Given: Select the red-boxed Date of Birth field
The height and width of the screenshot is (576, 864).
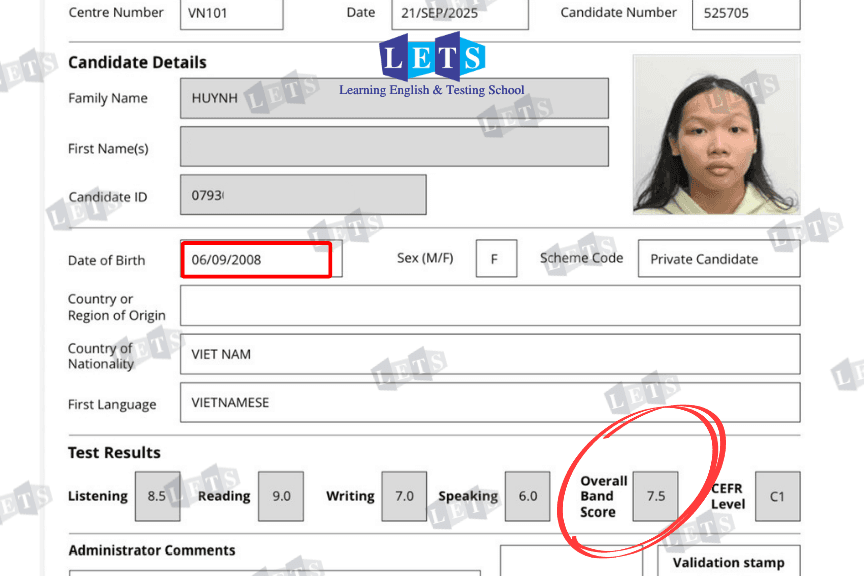Looking at the screenshot, I should (257, 259).
